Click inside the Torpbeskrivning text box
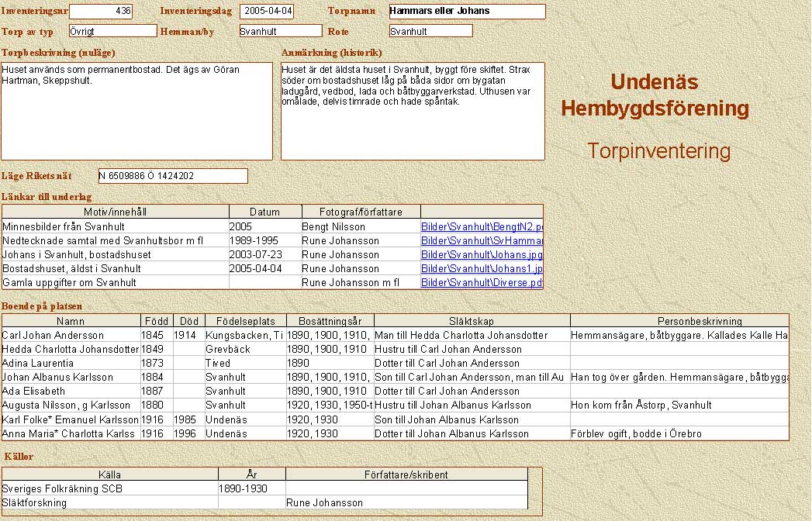Image resolution: width=812 pixels, height=521 pixels. click(136, 111)
